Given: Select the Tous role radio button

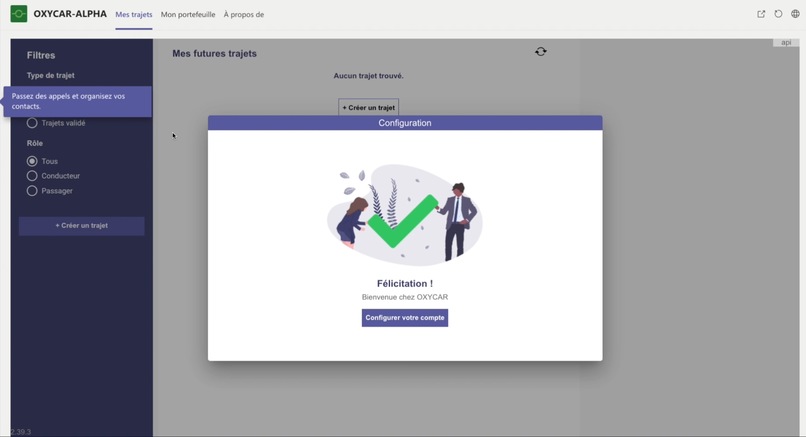Looking at the screenshot, I should pyautogui.click(x=32, y=161).
